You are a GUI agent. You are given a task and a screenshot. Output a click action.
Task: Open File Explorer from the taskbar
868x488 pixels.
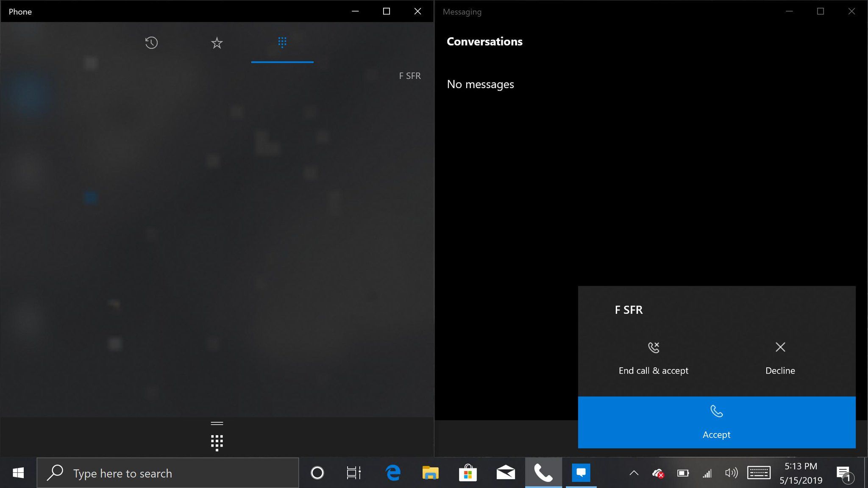coord(430,473)
